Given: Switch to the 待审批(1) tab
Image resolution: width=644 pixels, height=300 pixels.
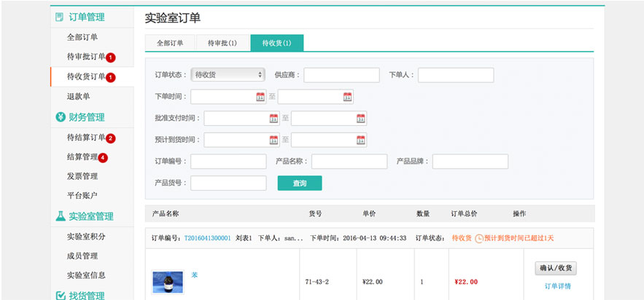Looking at the screenshot, I should click(222, 44).
